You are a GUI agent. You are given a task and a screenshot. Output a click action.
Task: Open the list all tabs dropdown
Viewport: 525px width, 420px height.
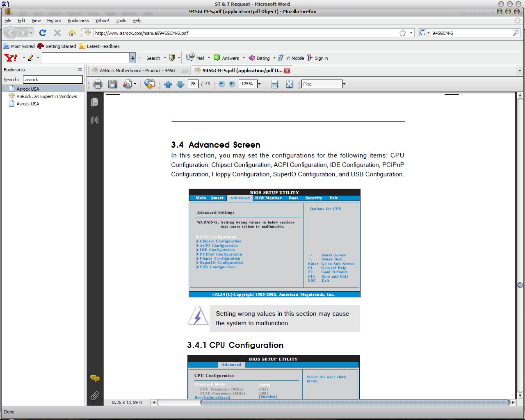click(x=520, y=71)
